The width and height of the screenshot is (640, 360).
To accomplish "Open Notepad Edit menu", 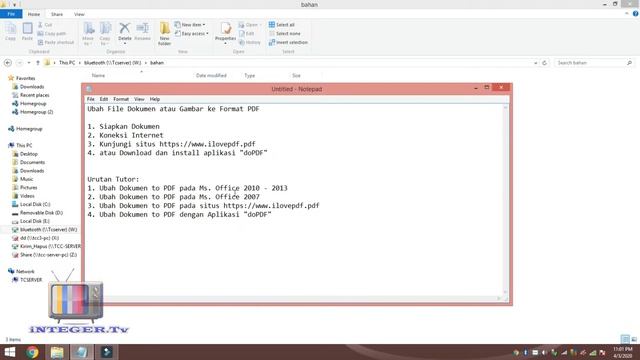I will (104, 99).
